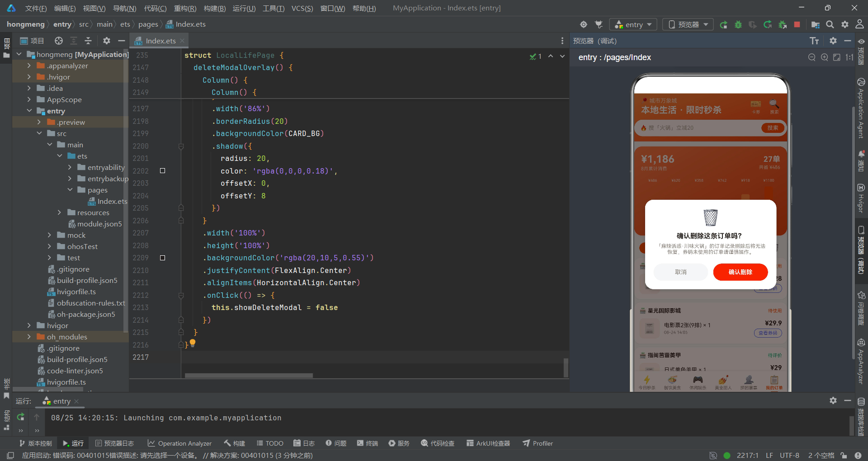Switch to Index.ets editor tab
This screenshot has width=868, height=461.
(x=160, y=41)
